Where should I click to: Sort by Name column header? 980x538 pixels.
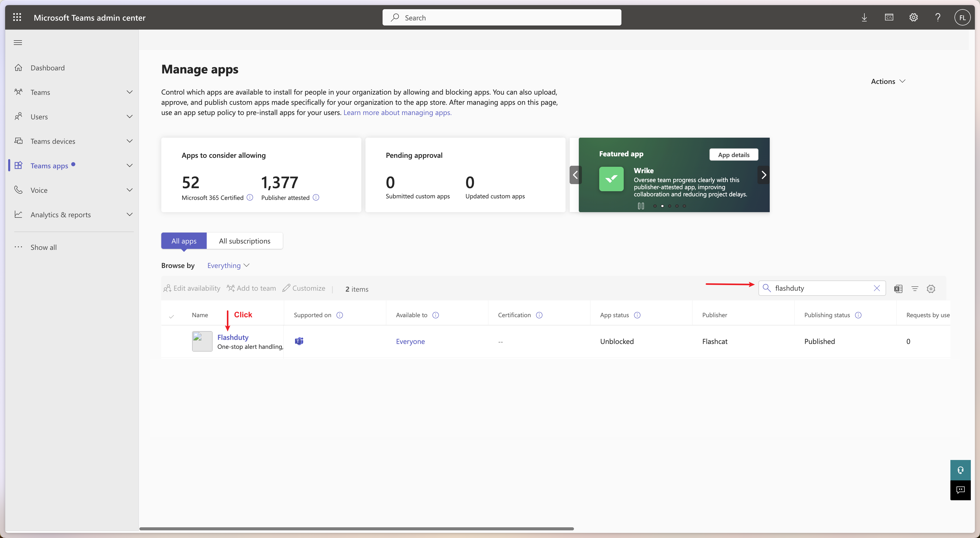200,315
